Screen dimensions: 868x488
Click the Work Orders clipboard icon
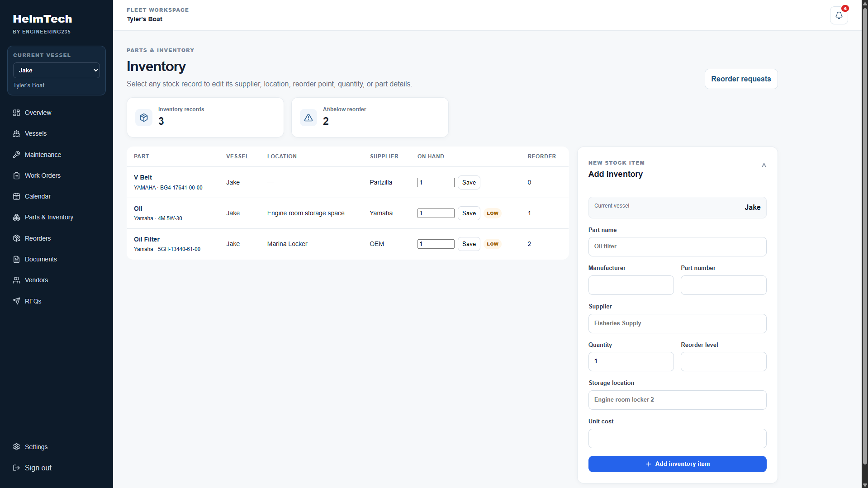pos(17,175)
